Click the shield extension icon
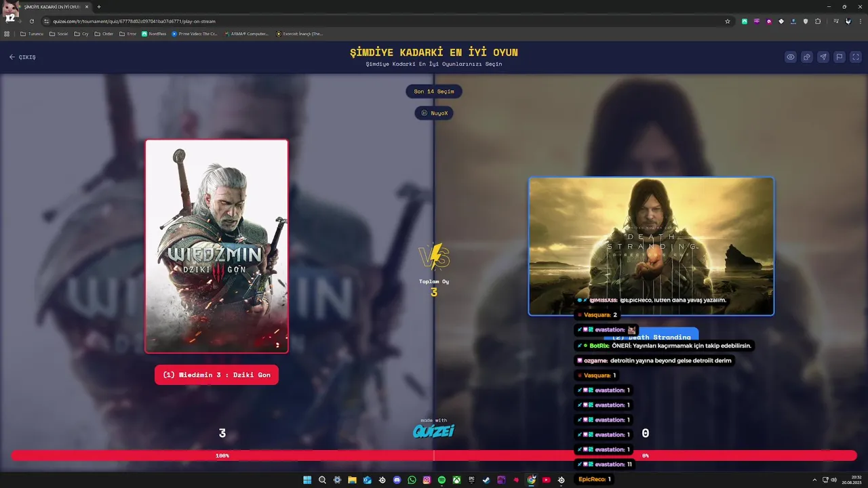Image resolution: width=868 pixels, height=488 pixels. pyautogui.click(x=806, y=21)
